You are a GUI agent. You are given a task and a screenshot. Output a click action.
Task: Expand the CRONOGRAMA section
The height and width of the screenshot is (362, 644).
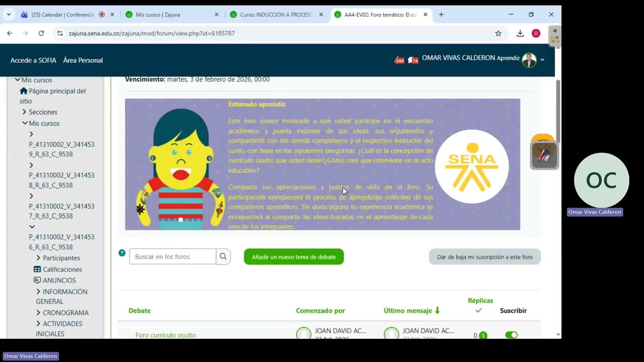[38, 313]
